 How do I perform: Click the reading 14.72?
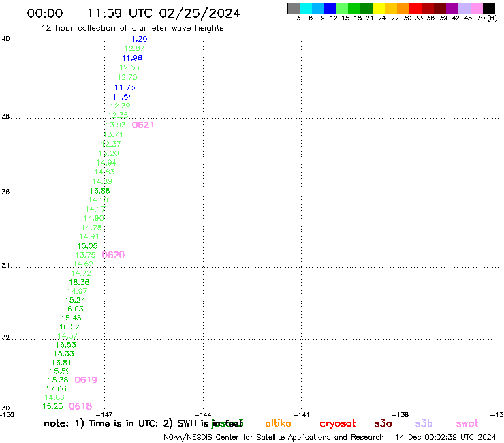coord(81,273)
